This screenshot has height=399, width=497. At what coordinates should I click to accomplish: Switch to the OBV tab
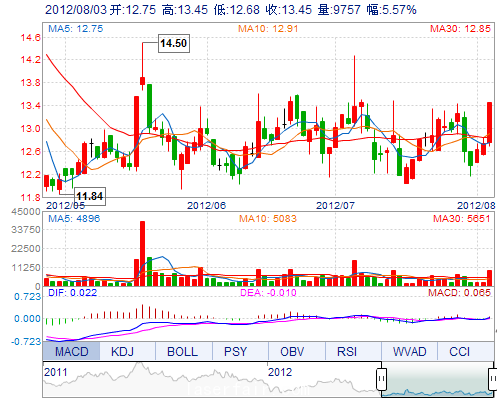pos(292,351)
